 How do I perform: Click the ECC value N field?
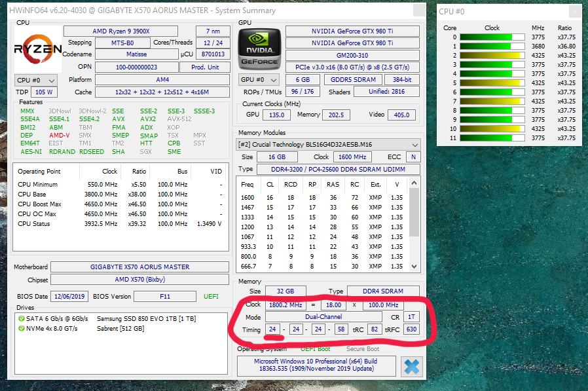point(413,157)
